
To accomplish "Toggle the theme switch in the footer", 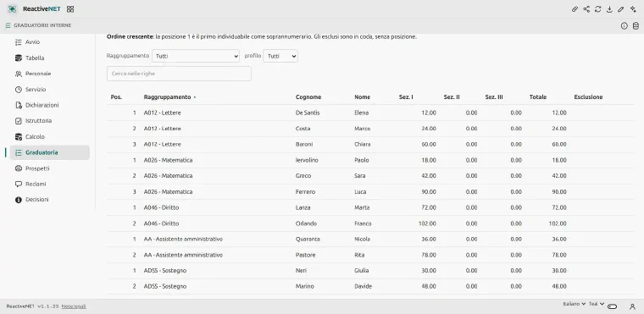I will point(613,306).
